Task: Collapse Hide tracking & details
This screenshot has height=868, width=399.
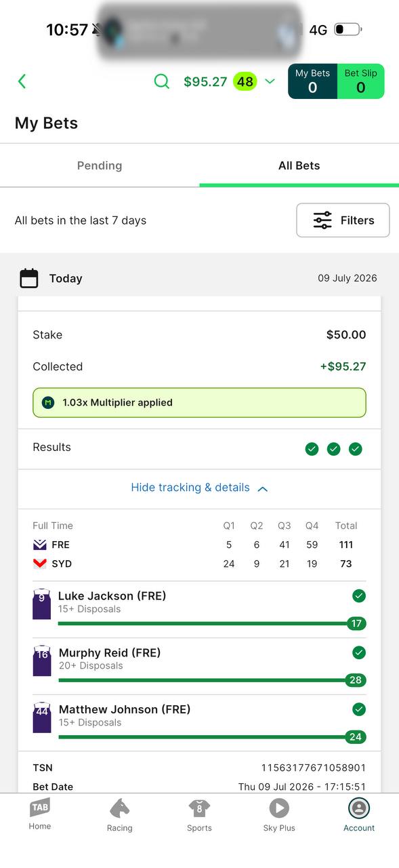Action: coord(199,488)
